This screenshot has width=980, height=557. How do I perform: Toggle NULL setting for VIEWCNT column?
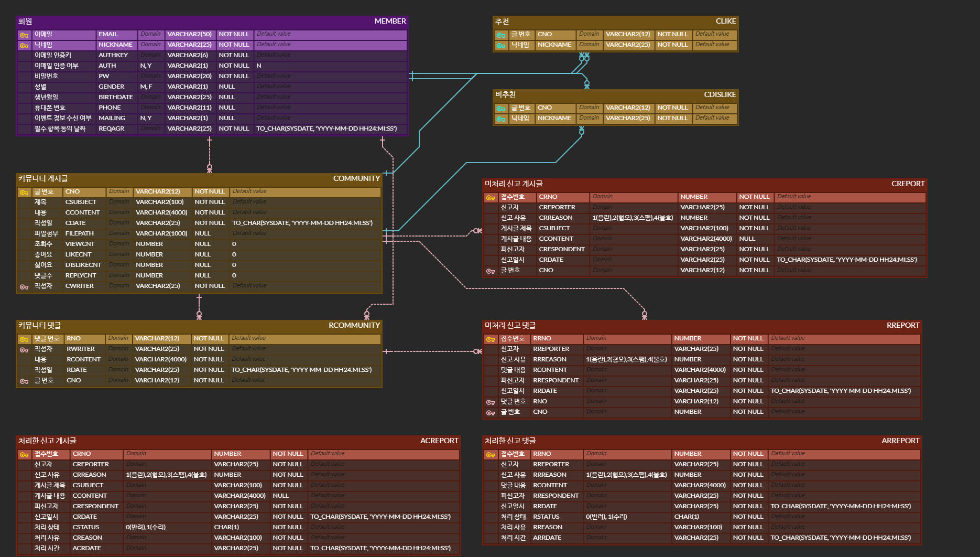coord(203,243)
